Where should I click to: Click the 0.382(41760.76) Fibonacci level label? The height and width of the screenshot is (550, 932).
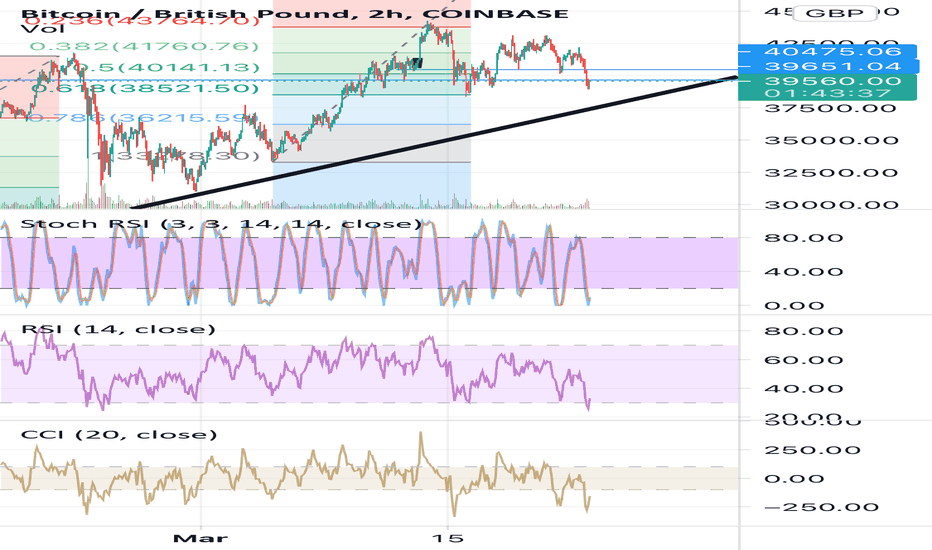pos(144,46)
